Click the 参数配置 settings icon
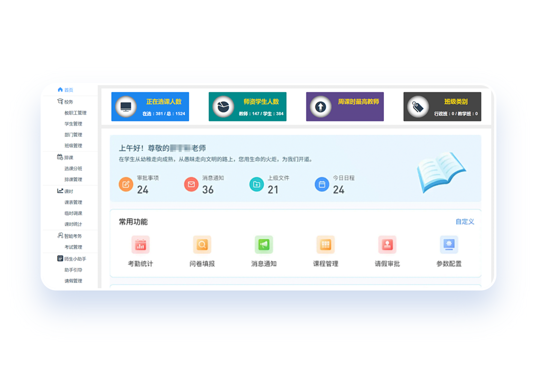 tap(449, 245)
